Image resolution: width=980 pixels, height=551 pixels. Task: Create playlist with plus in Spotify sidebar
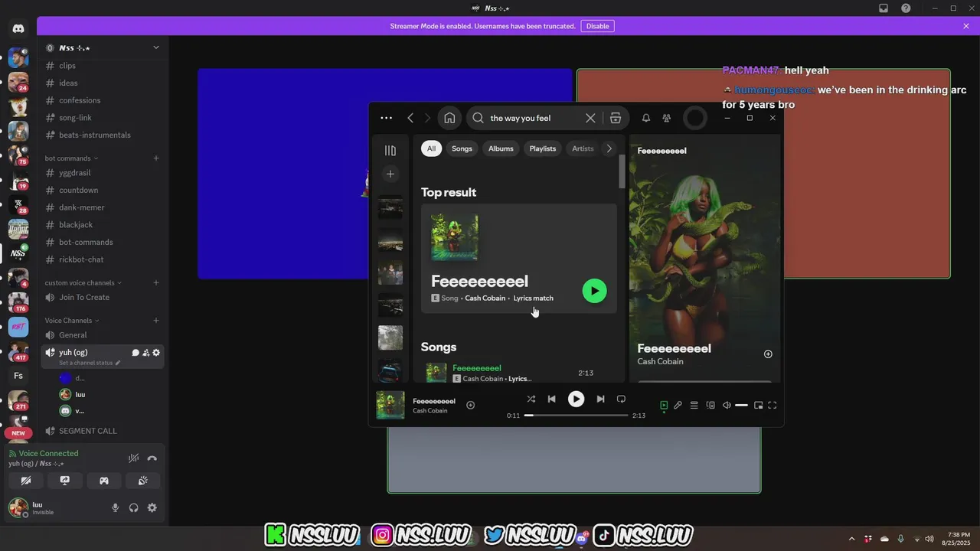click(390, 174)
